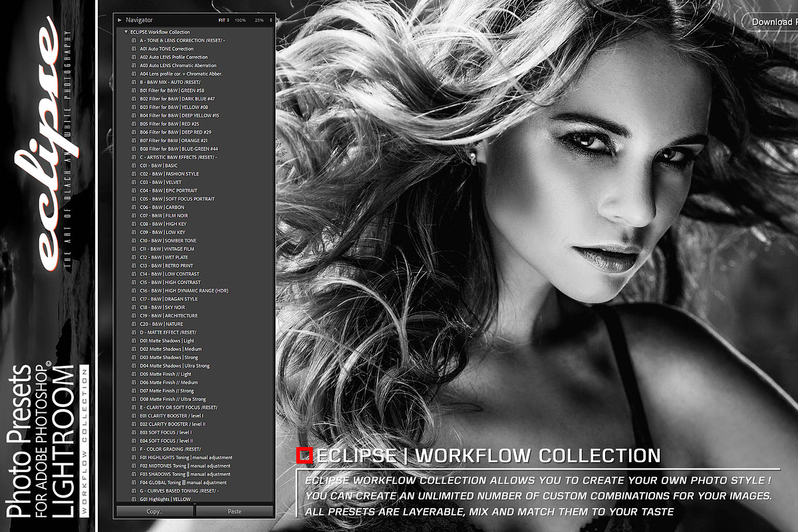Click preset icon beside E03 SOFT FOCUS / level I

click(134, 432)
